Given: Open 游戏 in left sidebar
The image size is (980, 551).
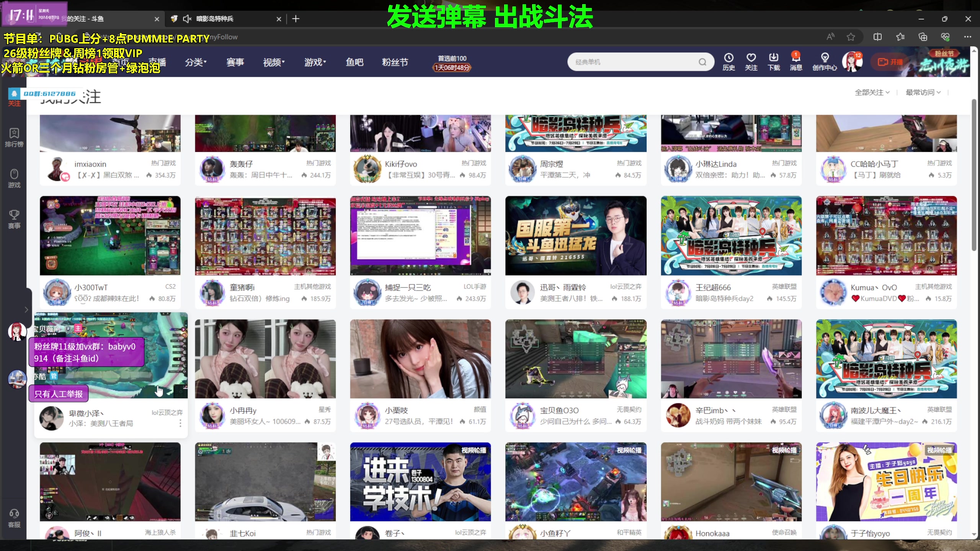Looking at the screenshot, I should pos(14,178).
